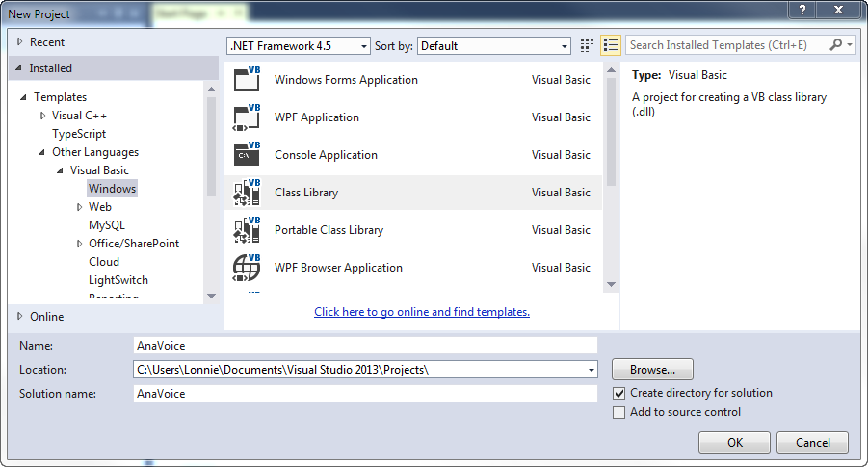Click the Windows Forms Application template icon
The height and width of the screenshot is (467, 868).
(247, 80)
